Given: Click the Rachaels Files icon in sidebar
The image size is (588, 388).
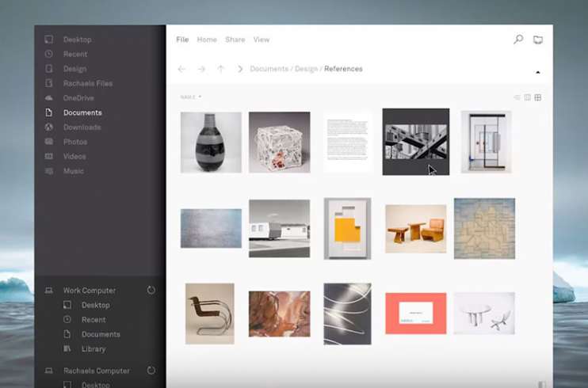Looking at the screenshot, I should [49, 83].
